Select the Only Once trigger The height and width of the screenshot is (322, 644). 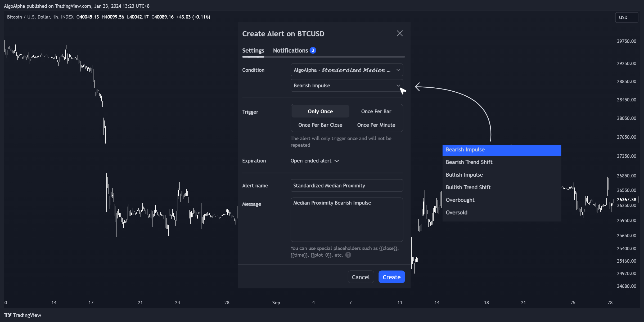click(320, 111)
